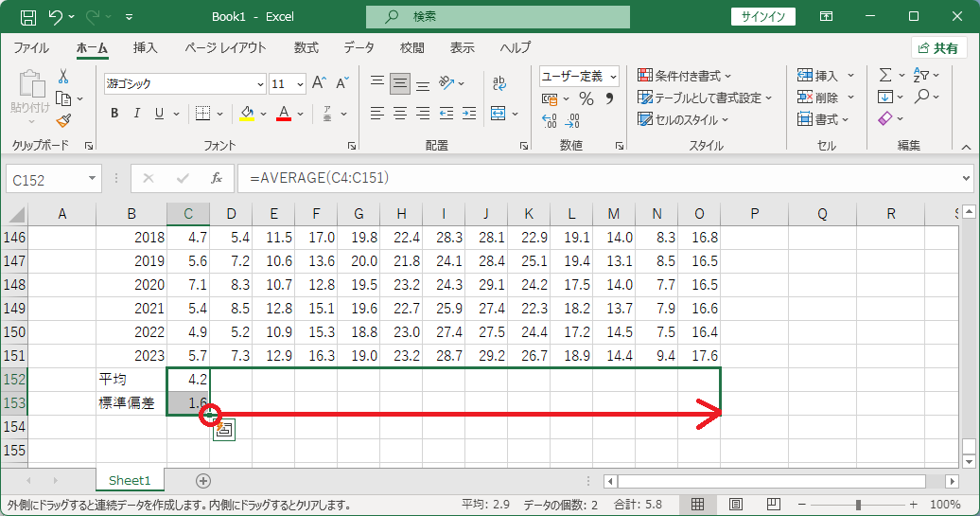Click the zoom out minus button

[801, 504]
